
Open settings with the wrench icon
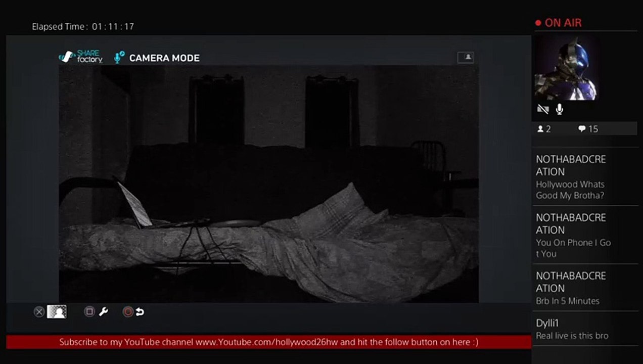[104, 312]
